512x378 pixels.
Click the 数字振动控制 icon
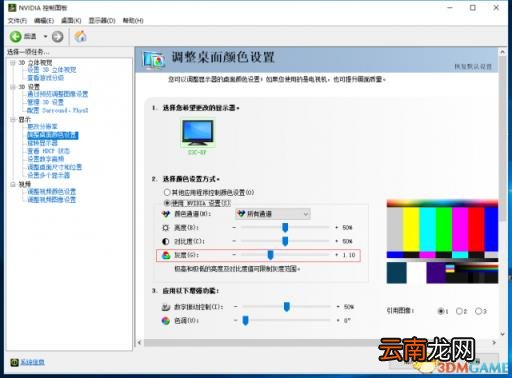pos(166,307)
